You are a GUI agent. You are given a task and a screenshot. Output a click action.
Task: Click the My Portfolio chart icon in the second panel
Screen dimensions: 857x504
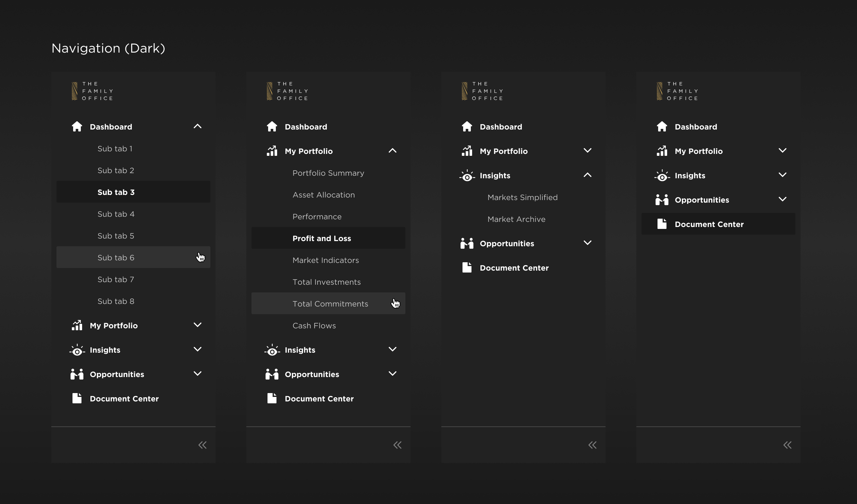(272, 151)
